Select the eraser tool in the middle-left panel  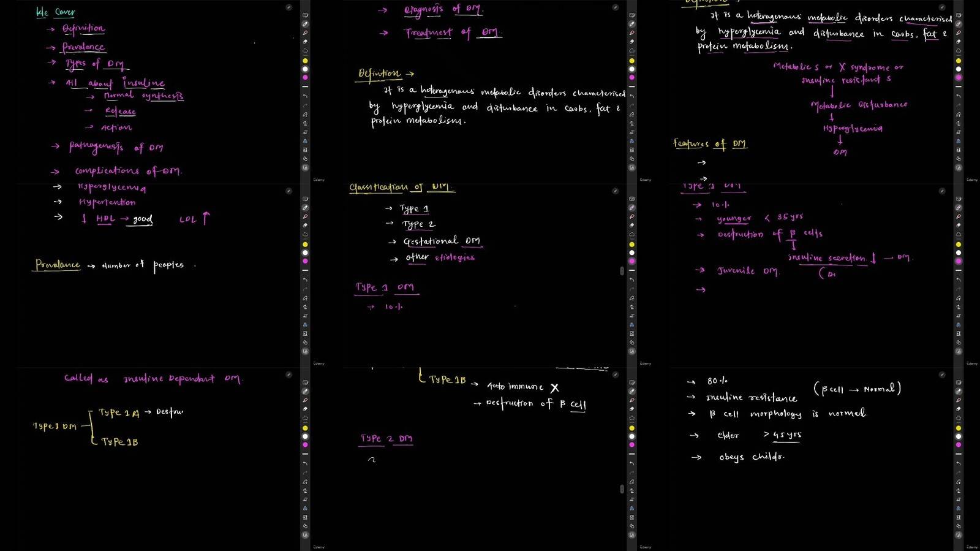305,226
